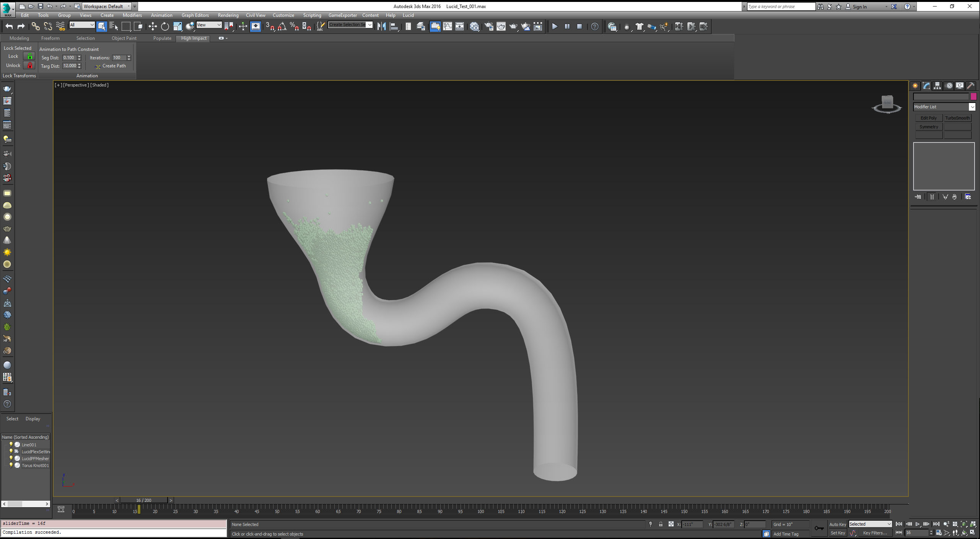Click the green Lock transforms icon
This screenshot has height=539, width=980.
point(29,56)
